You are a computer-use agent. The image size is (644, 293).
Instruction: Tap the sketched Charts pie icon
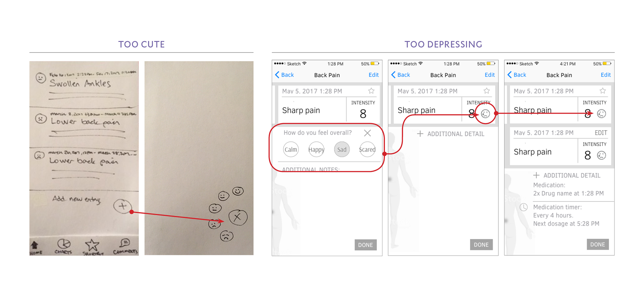point(63,244)
